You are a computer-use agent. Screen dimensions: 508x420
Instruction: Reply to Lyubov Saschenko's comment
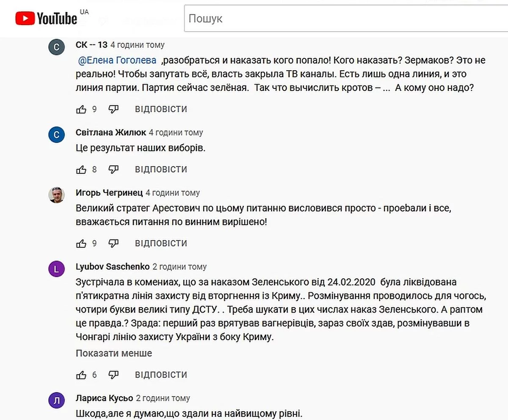pos(161,375)
